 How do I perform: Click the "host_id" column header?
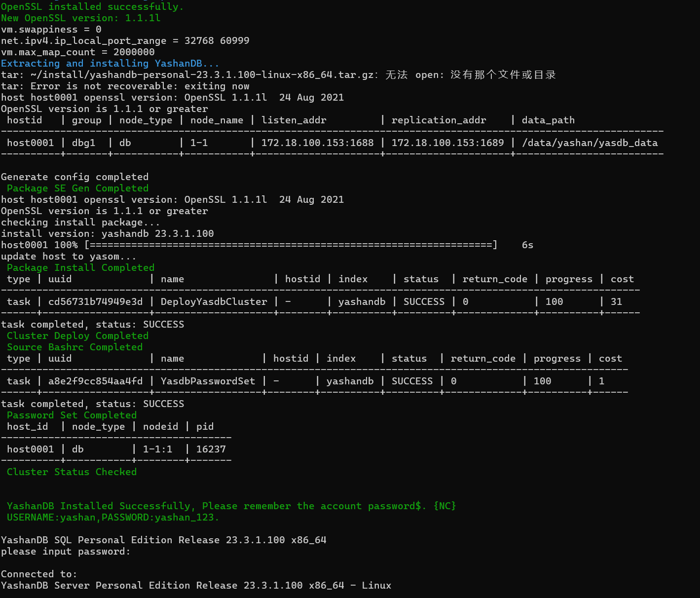[28, 427]
